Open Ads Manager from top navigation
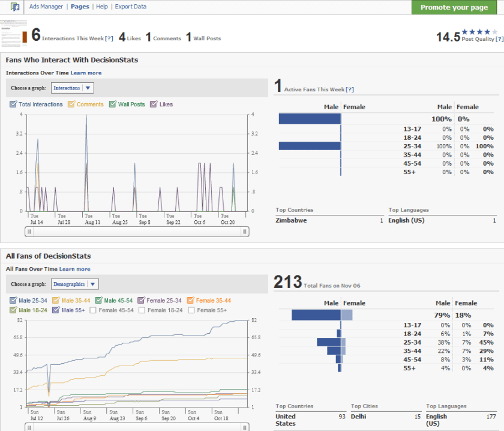The image size is (504, 431). coord(47,7)
